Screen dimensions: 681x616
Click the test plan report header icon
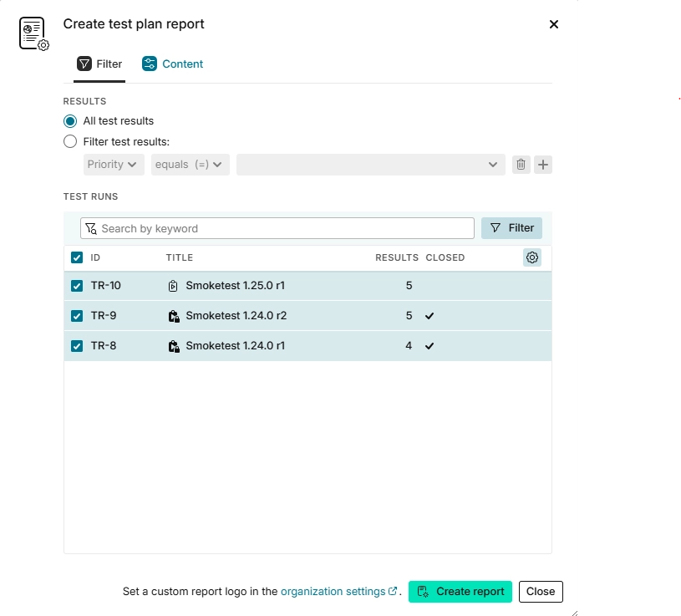point(33,33)
